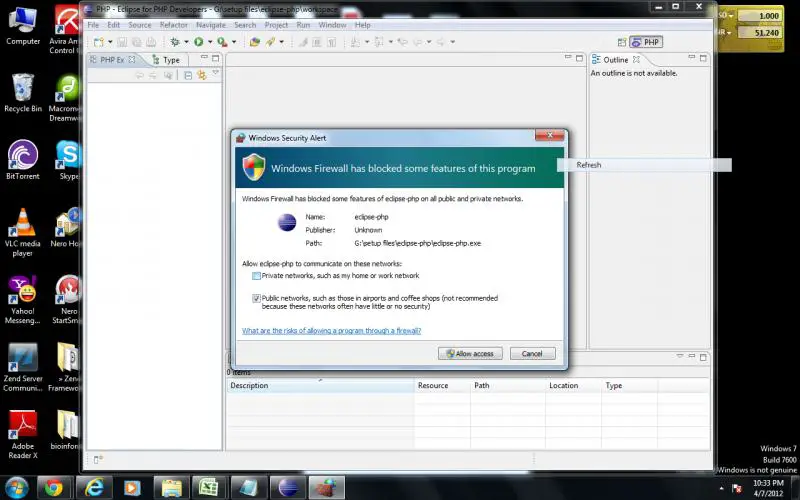This screenshot has height=500, width=800.
Task: Click the Save icon in Eclipse toolbar
Action: click(122, 42)
